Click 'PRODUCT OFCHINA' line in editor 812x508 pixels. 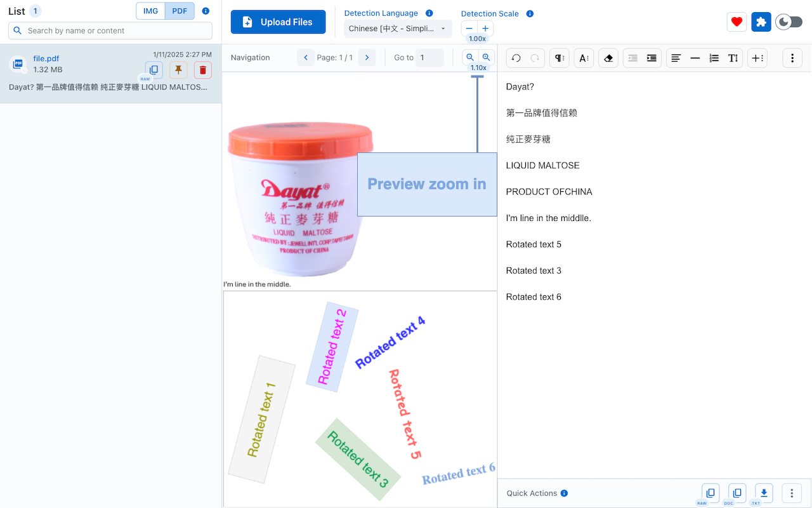coord(549,192)
